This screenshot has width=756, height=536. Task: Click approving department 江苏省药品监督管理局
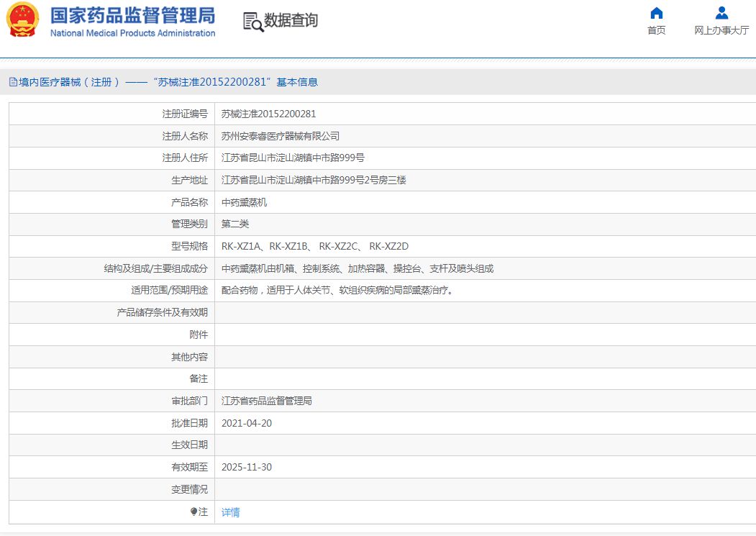coord(266,401)
